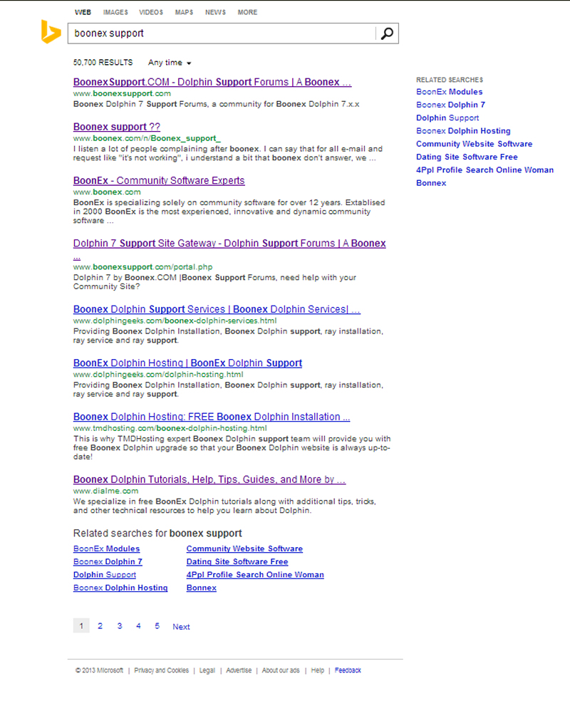Open BoonexSupport.COM Dolphin Support Forums result
The image size is (570, 728).
pyautogui.click(x=212, y=82)
